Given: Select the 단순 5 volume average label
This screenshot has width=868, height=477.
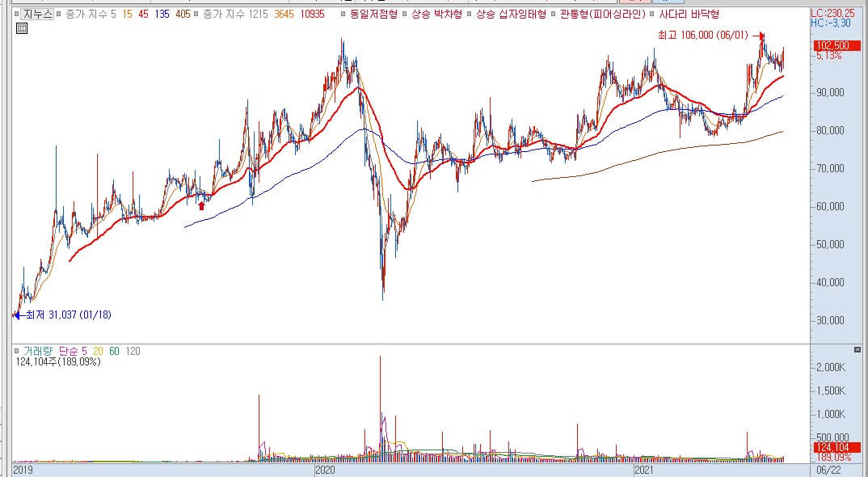Looking at the screenshot, I should point(73,351).
